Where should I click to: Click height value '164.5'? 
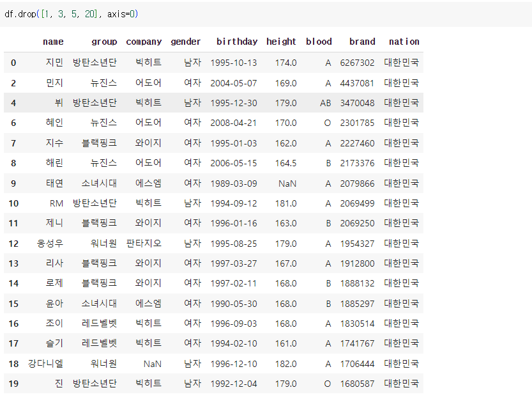pos(285,163)
